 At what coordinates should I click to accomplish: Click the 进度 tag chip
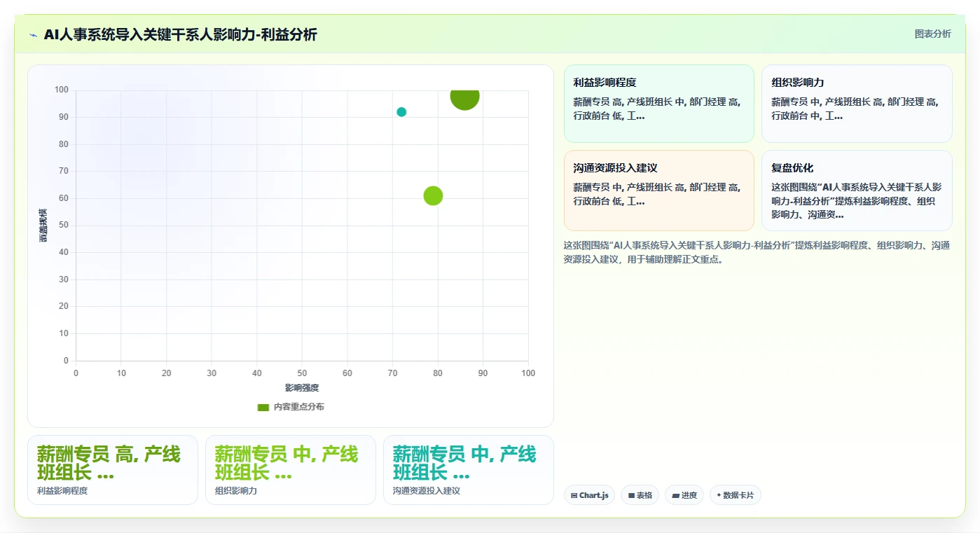(x=684, y=495)
